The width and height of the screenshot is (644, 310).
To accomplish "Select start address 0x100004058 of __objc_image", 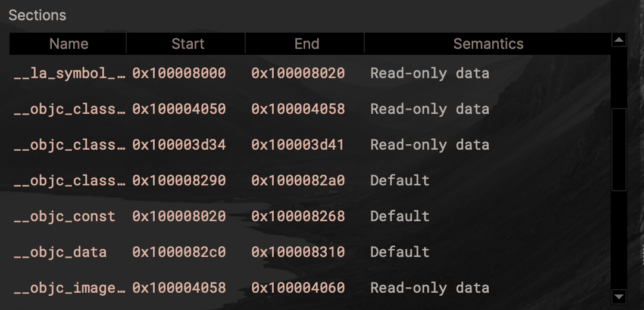I will click(x=179, y=288).
